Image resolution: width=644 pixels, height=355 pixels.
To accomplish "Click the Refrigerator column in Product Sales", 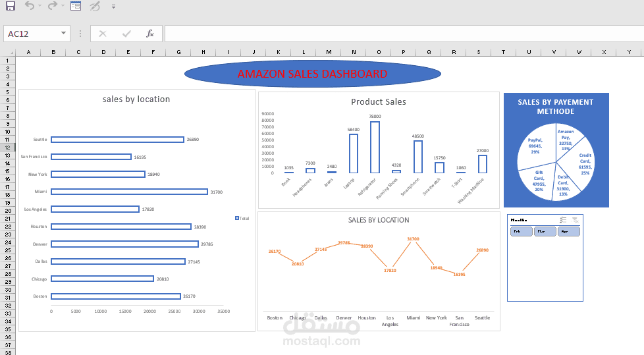I will pyautogui.click(x=375, y=147).
